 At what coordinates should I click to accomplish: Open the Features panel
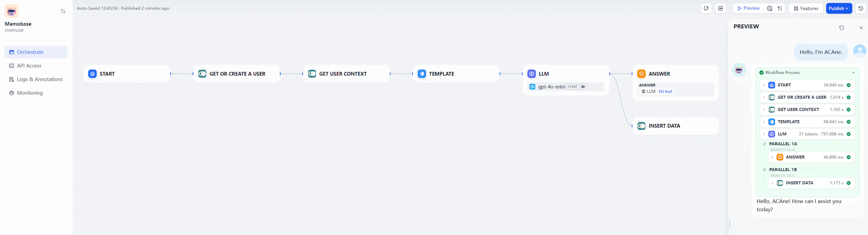pyautogui.click(x=806, y=8)
